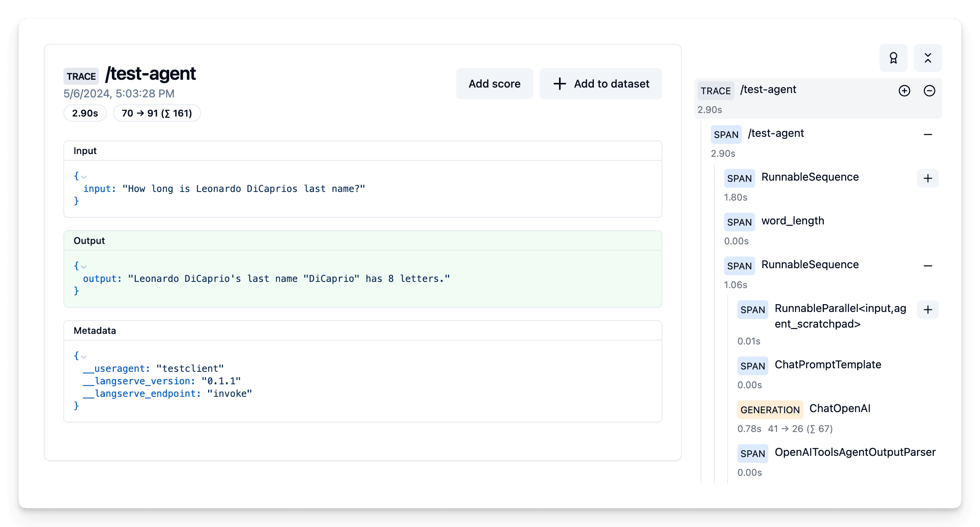Select root TRACE /test-agent tree row

click(768, 90)
